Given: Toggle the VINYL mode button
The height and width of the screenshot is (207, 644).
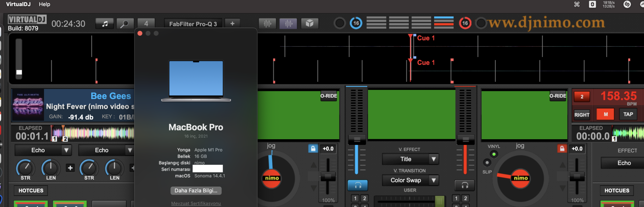Looking at the screenshot, I should [x=494, y=154].
